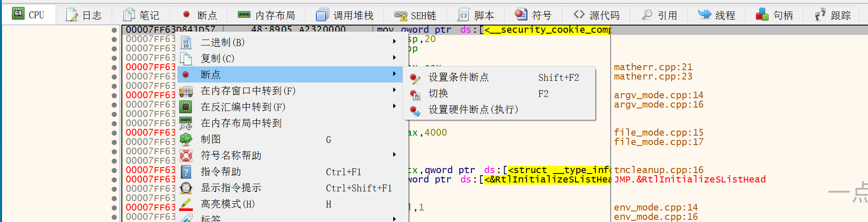Click the 设置硬件断点 submenu icon
This screenshot has width=868, height=222.
(415, 111)
